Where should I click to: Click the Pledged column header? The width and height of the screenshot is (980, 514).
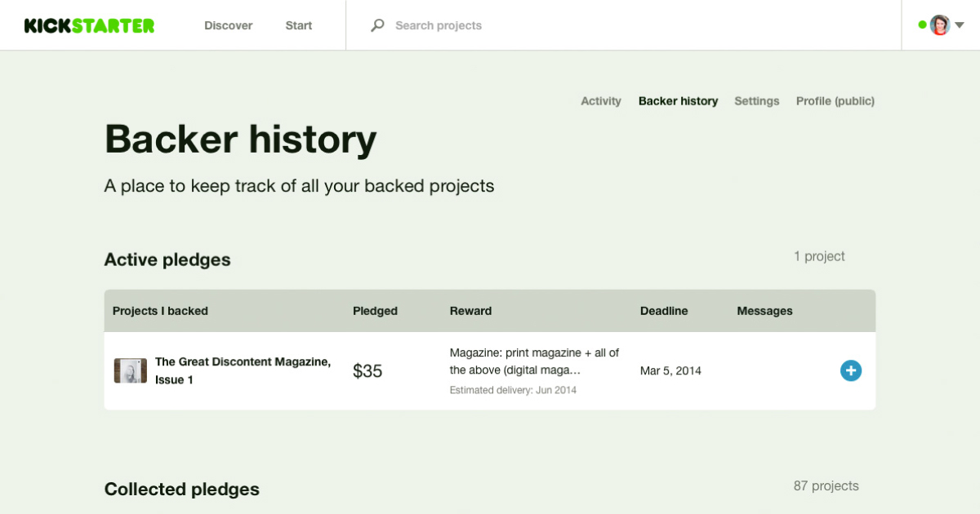pos(375,311)
